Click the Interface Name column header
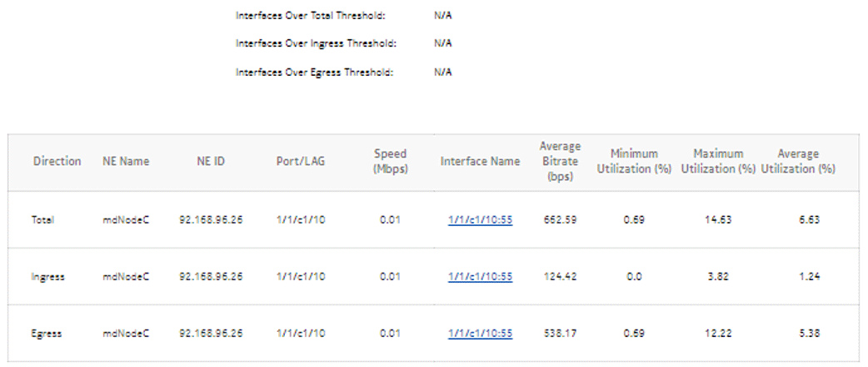Viewport: 868px width, 367px height. click(480, 161)
